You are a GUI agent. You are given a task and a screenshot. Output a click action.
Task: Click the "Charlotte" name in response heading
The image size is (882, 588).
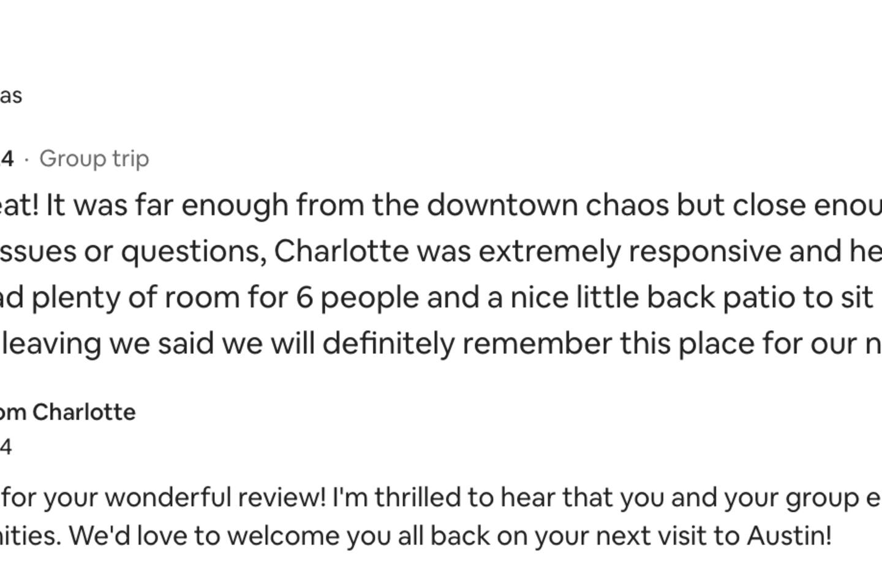point(84,412)
